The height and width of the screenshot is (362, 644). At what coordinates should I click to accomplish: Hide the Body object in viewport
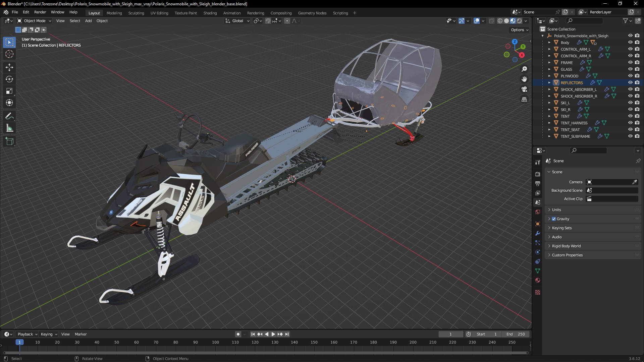tap(630, 43)
